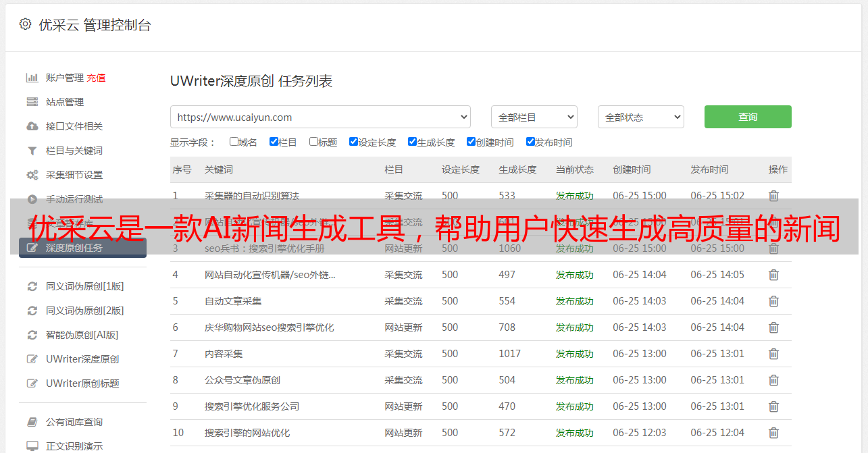Expand the 全部栏目 dropdown

click(x=534, y=117)
